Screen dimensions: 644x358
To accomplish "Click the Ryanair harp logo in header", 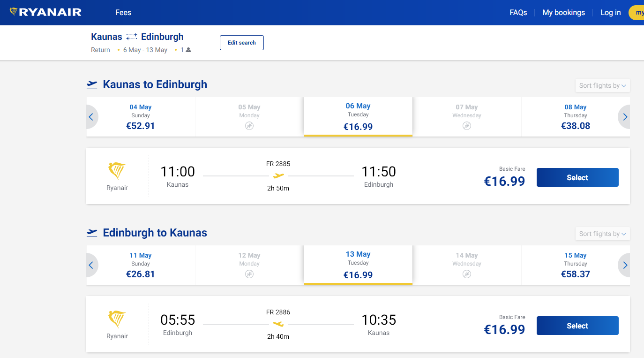I will coord(14,12).
